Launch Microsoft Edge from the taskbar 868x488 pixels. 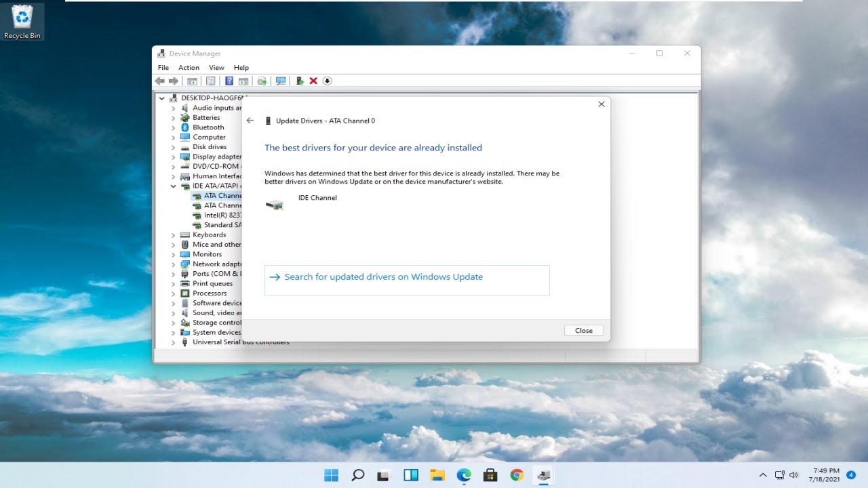coord(464,475)
